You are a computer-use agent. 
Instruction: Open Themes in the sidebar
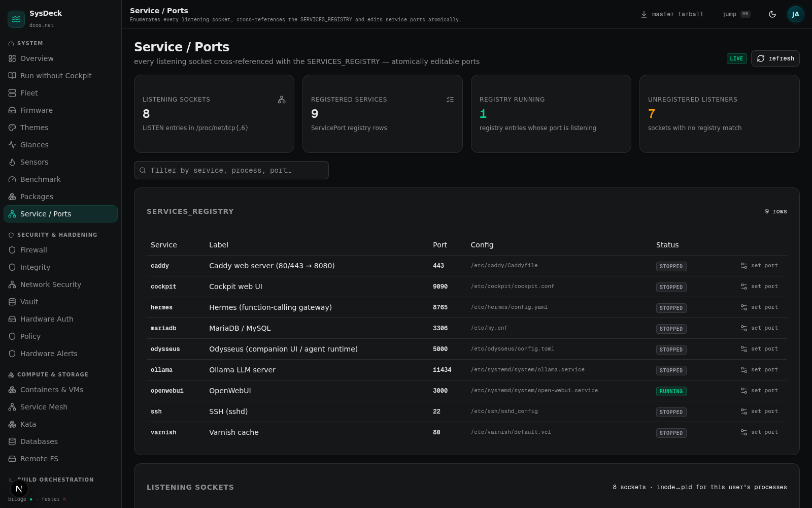[x=60, y=128]
